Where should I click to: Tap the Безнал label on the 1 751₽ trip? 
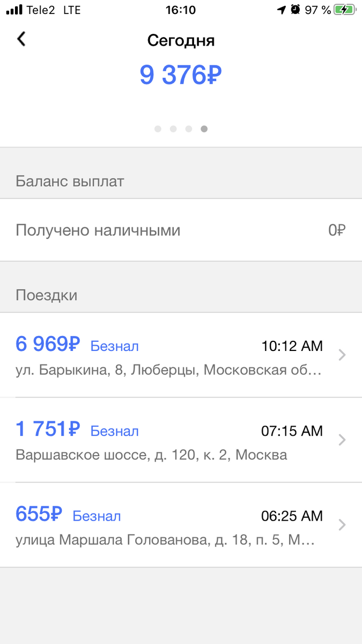[115, 431]
